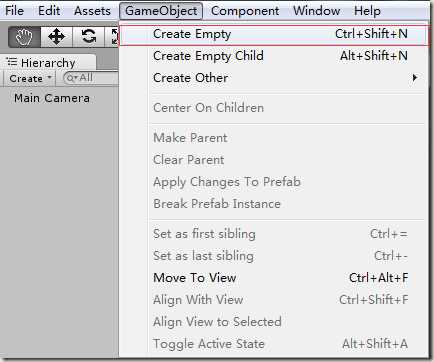Select the partially hidden Scale tool

click(x=113, y=37)
